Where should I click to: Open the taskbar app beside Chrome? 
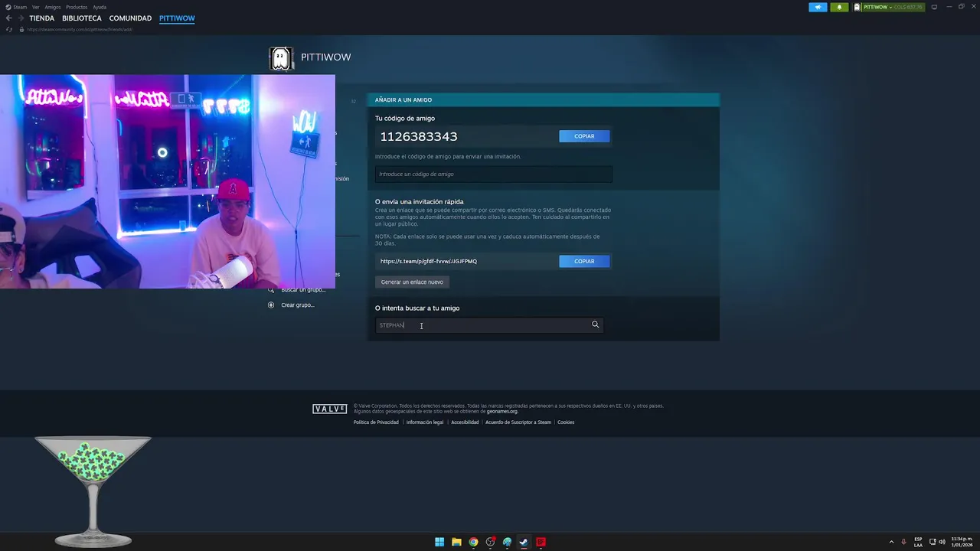pyautogui.click(x=490, y=542)
